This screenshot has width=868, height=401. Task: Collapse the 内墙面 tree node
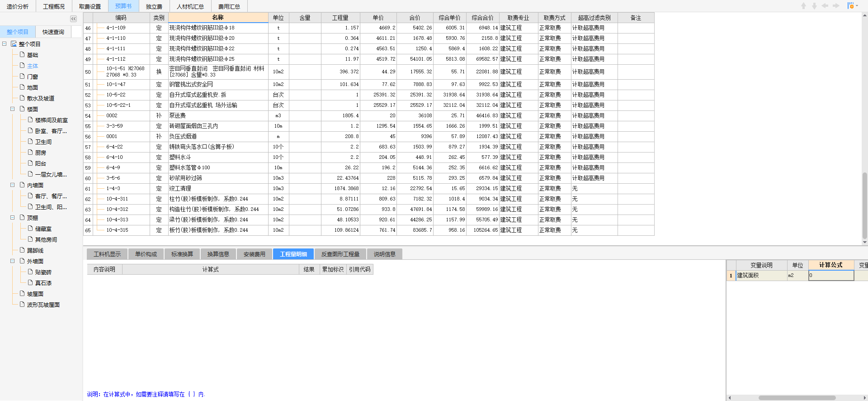[x=13, y=185]
